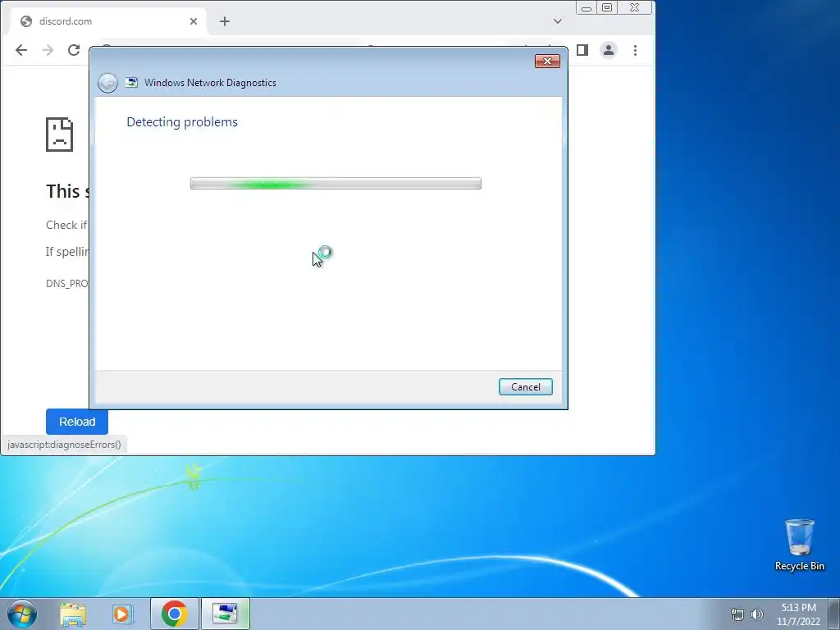The width and height of the screenshot is (840, 630).
Task: Click the Chrome taskbar icon
Action: tap(174, 614)
